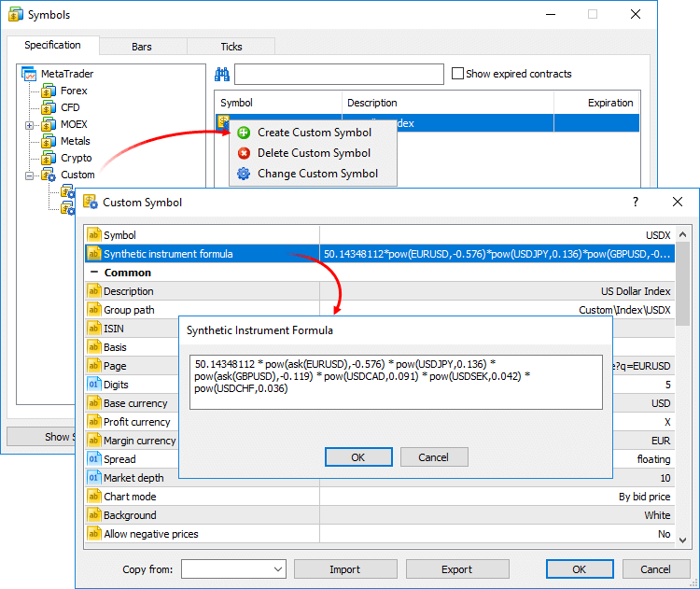Click the binoculars search icon
This screenshot has height=589, width=700.
click(222, 74)
